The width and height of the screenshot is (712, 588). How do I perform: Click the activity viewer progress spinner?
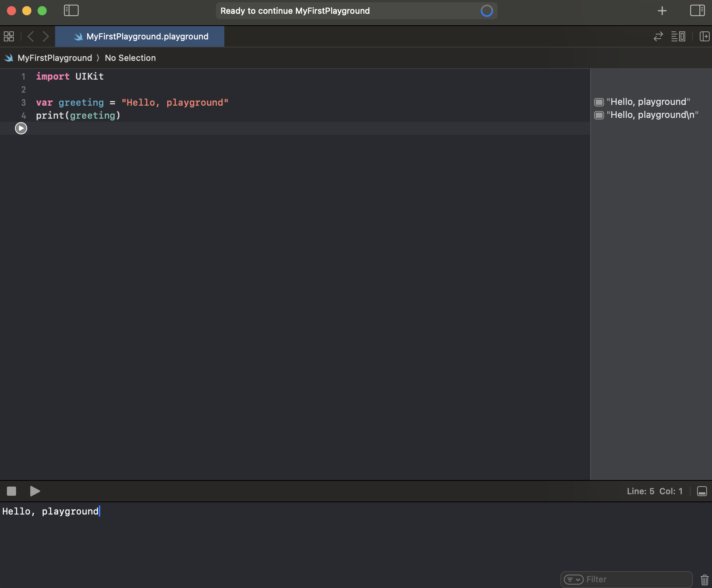(486, 11)
